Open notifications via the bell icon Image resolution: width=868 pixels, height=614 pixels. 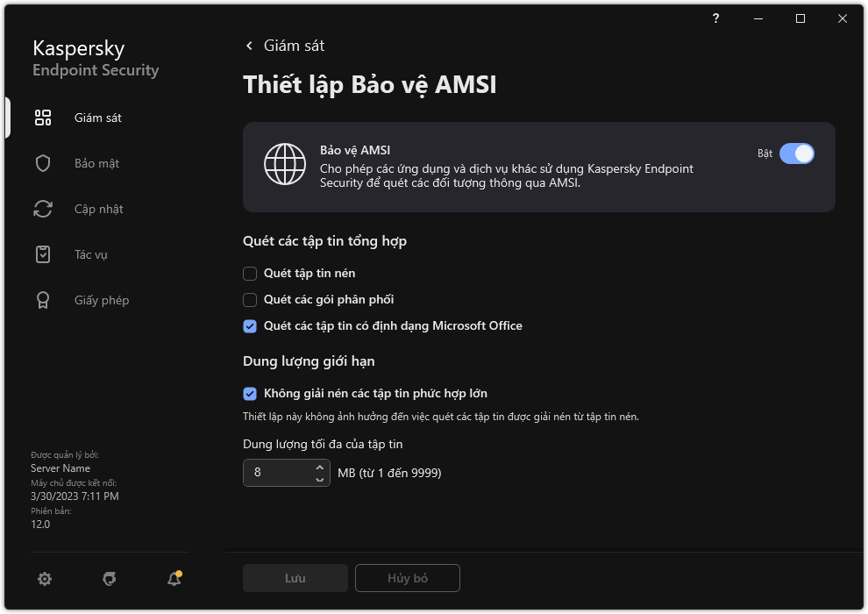172,579
